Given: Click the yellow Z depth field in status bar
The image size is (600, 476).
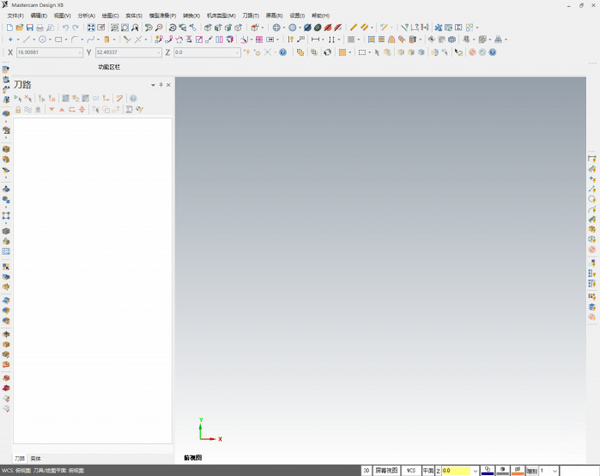Looking at the screenshot, I should coord(457,471).
